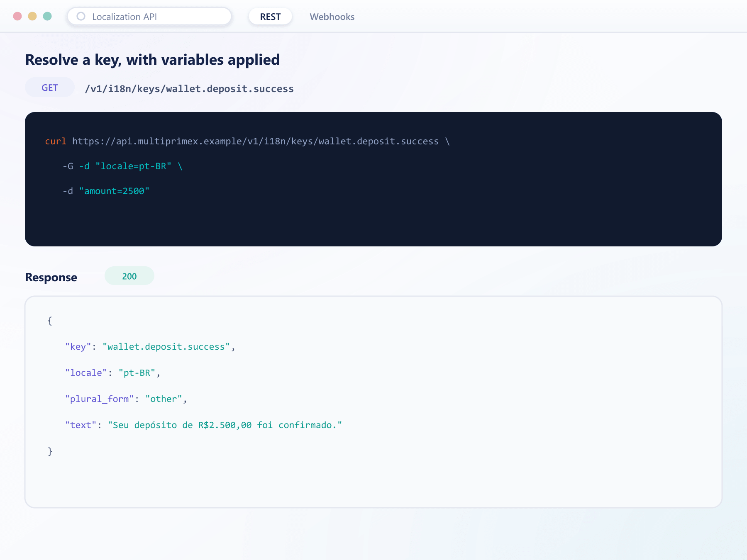Click the word curl in the code block
The width and height of the screenshot is (747, 560).
[56, 141]
